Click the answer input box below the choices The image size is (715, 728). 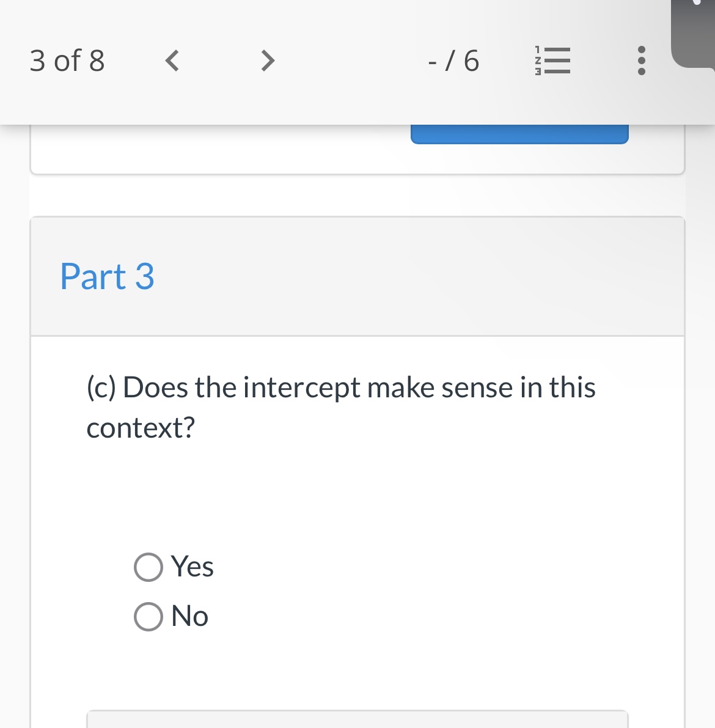(358, 721)
